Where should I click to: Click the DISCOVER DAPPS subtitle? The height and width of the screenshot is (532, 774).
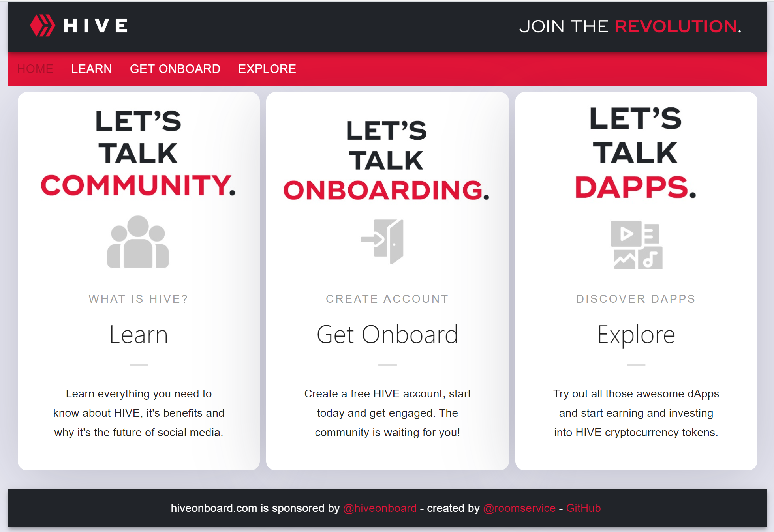point(636,299)
